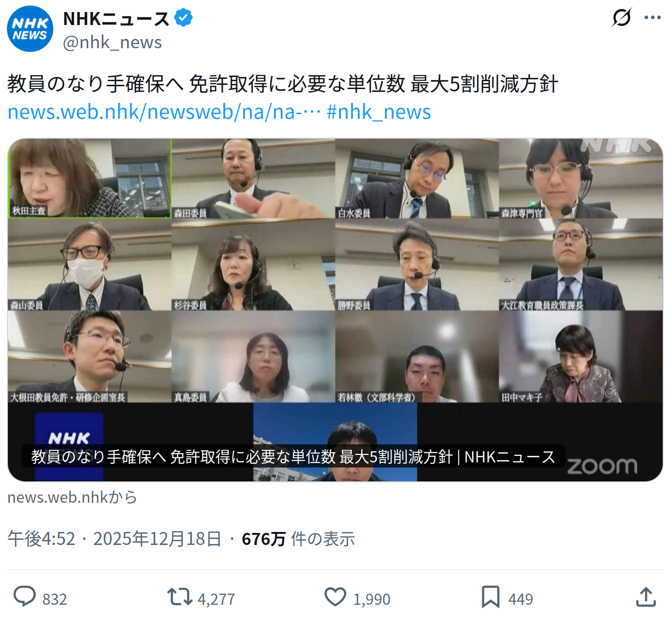Open the 午後4:52 2025年12月18日 timestamp
The image size is (672, 621).
coord(114,539)
